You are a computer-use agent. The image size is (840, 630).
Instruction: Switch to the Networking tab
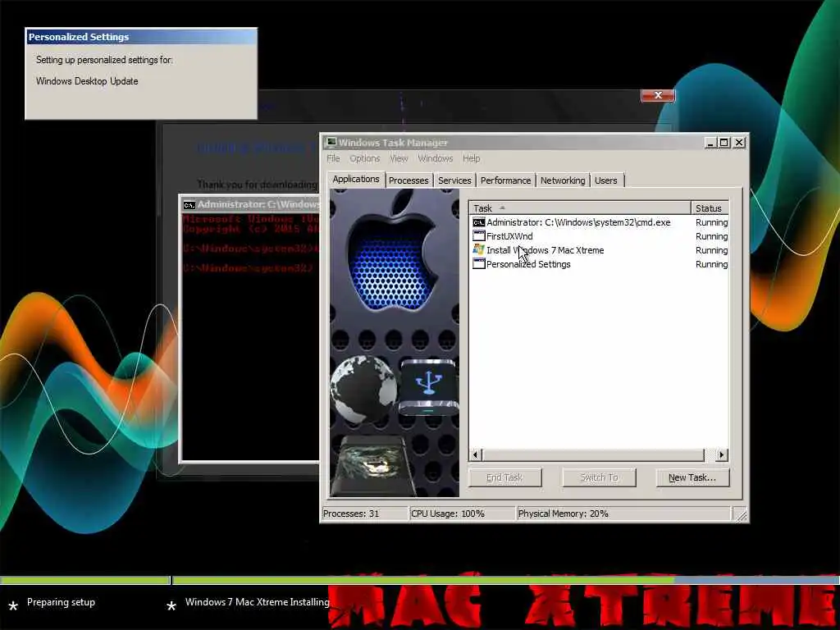(x=563, y=180)
